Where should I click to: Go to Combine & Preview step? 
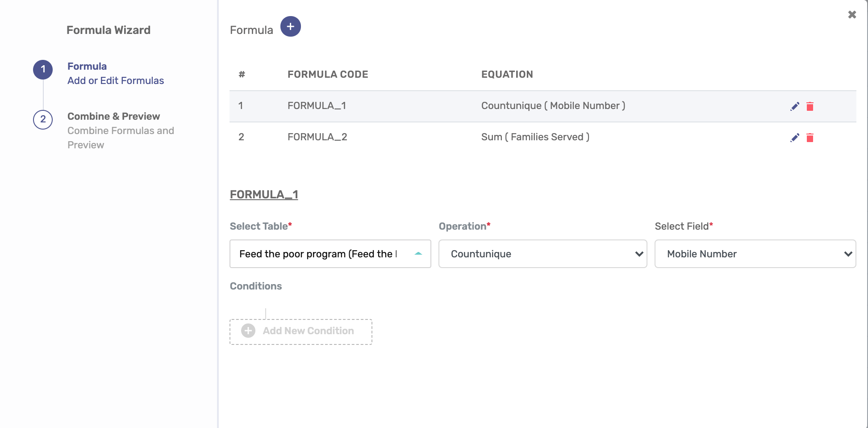point(113,116)
